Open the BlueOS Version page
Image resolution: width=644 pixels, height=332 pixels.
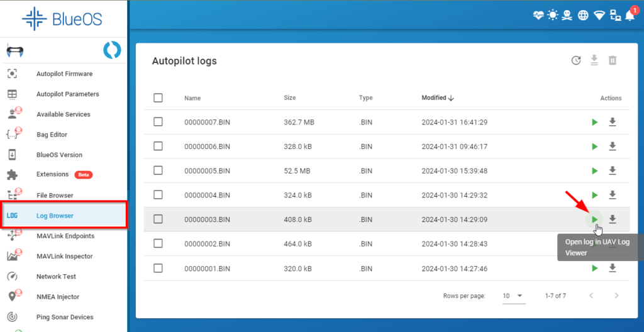pos(64,155)
